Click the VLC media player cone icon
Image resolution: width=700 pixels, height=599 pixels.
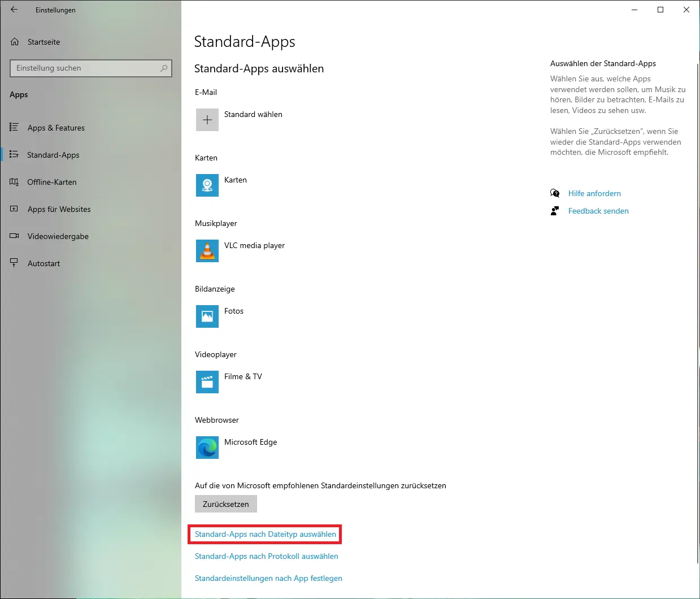[207, 251]
